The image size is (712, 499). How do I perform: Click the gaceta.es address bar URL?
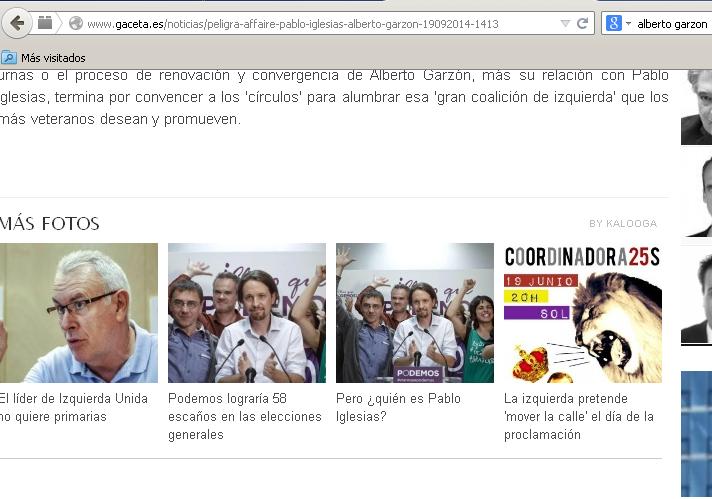click(x=300, y=23)
